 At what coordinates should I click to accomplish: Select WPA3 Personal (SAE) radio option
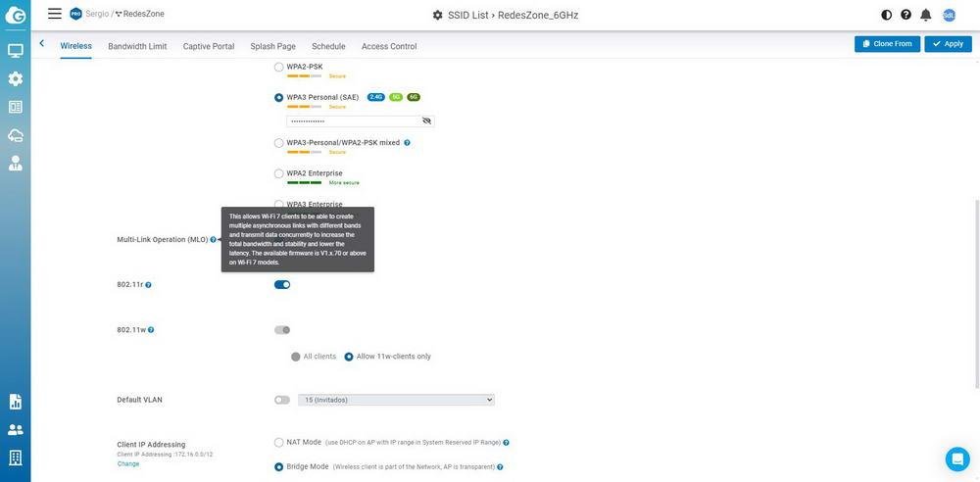pyautogui.click(x=278, y=98)
